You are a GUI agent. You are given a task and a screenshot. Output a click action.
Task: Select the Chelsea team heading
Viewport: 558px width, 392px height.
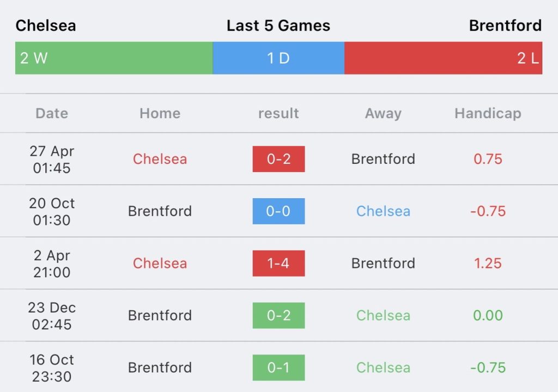click(46, 26)
